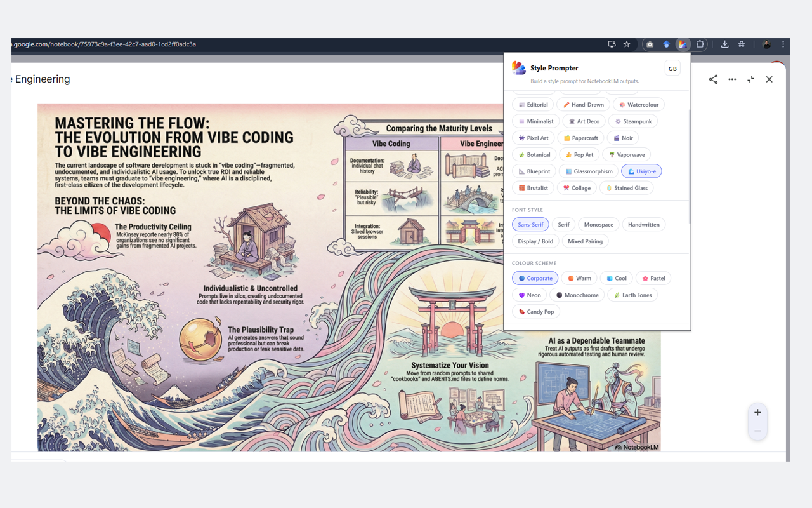This screenshot has width=812, height=508.
Task: Bookmark the page using the star icon
Action: (627, 44)
